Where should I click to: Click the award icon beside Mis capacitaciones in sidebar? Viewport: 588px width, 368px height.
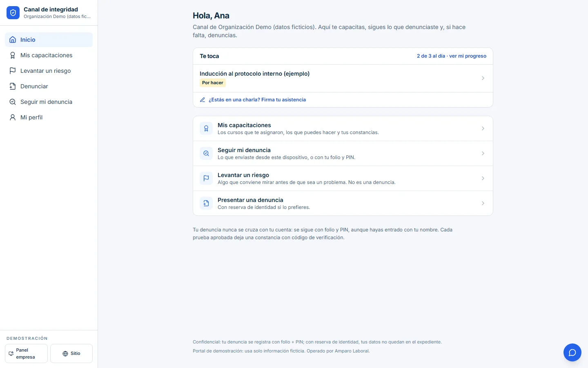point(13,55)
